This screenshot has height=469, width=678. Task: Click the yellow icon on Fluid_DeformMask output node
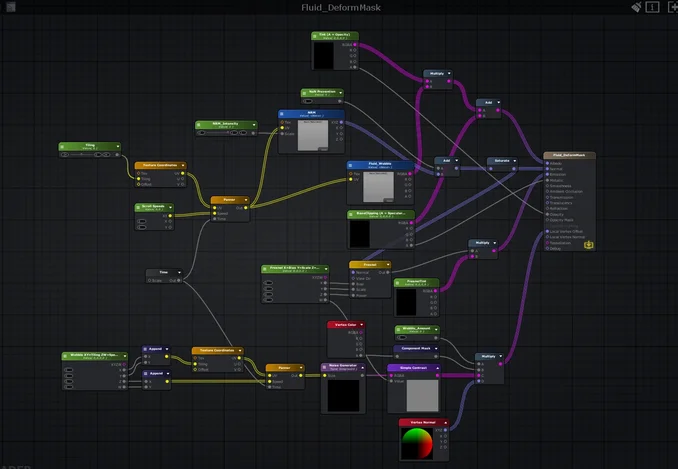click(x=589, y=243)
